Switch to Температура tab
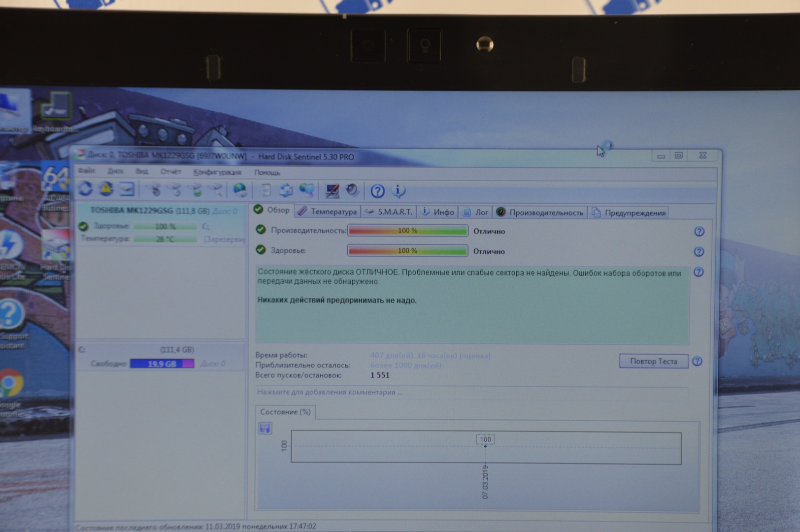The width and height of the screenshot is (800, 532). pos(327,211)
